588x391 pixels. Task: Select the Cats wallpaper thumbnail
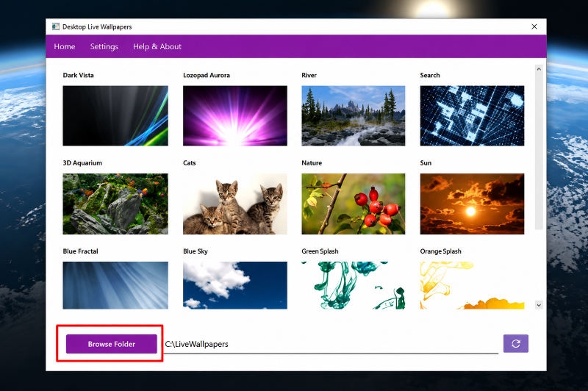click(235, 204)
